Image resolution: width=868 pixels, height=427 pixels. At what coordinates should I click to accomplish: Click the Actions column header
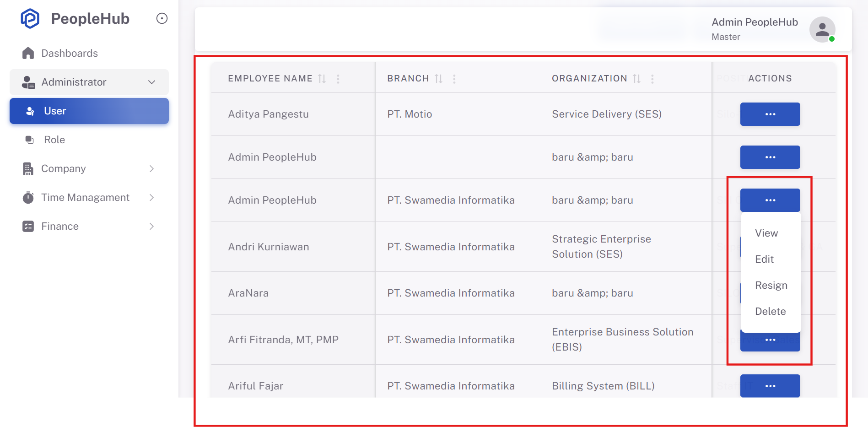coord(770,78)
